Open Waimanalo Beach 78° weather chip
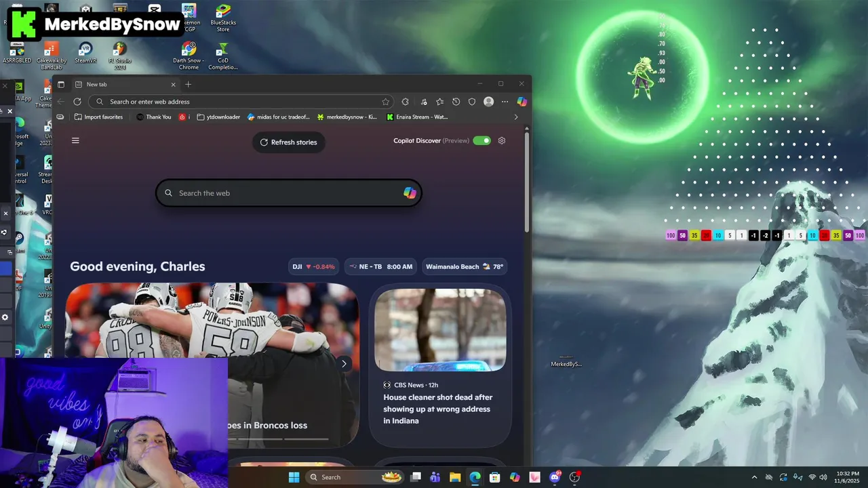Viewport: 868px width, 488px height. point(465,266)
